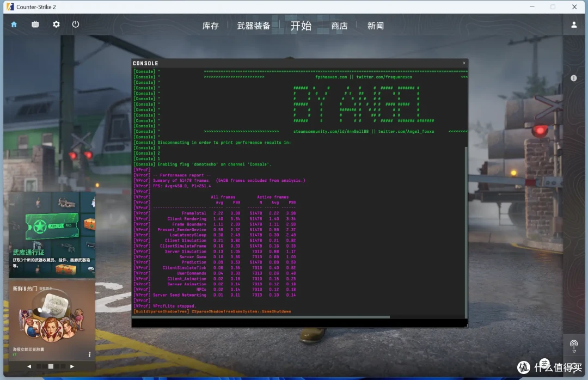Click the 'Summary of 51478 frames' line
The image size is (588, 380).
pyautogui.click(x=229, y=180)
